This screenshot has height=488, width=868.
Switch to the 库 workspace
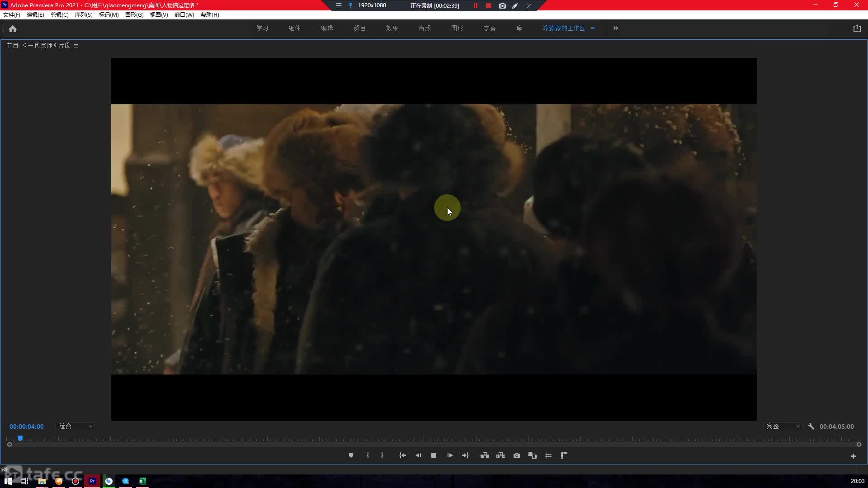pos(519,28)
